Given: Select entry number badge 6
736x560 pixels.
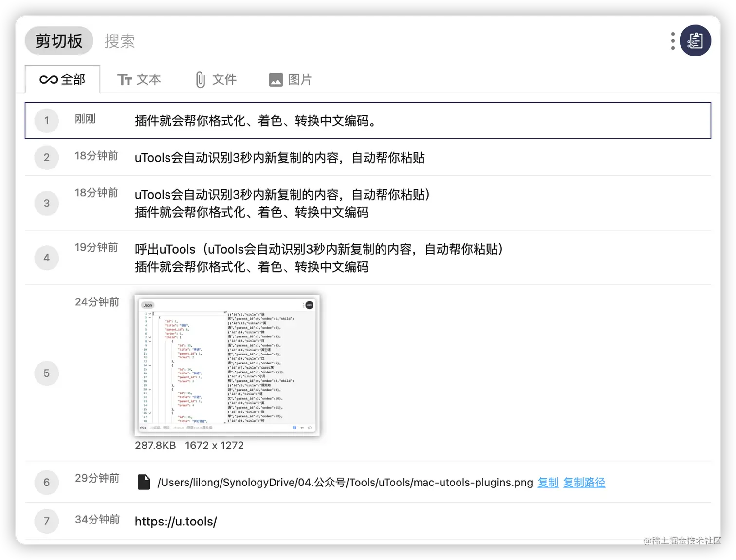Looking at the screenshot, I should [x=47, y=482].
